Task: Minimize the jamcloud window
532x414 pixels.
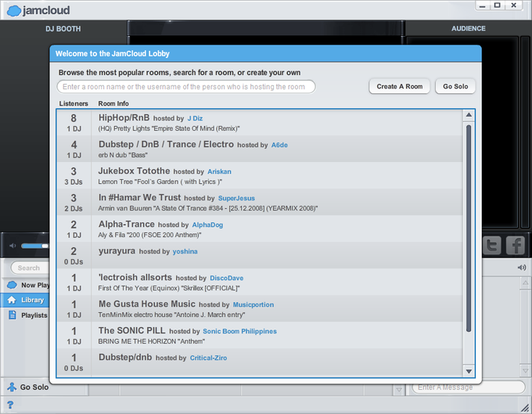Action: click(483, 5)
